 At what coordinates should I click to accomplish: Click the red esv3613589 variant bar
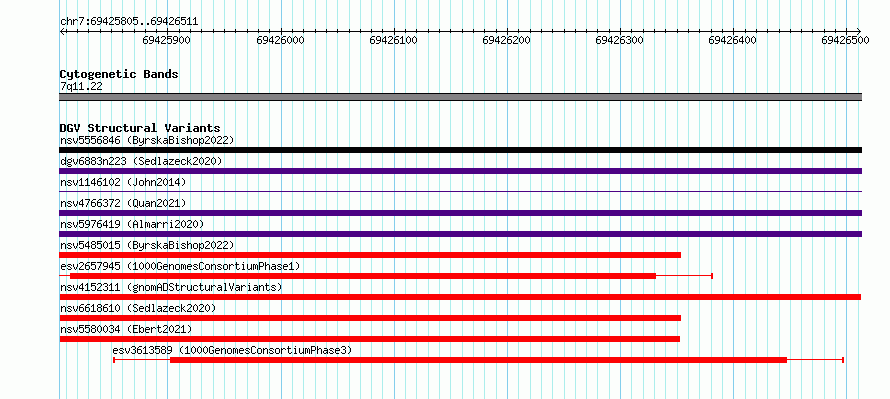[478, 360]
